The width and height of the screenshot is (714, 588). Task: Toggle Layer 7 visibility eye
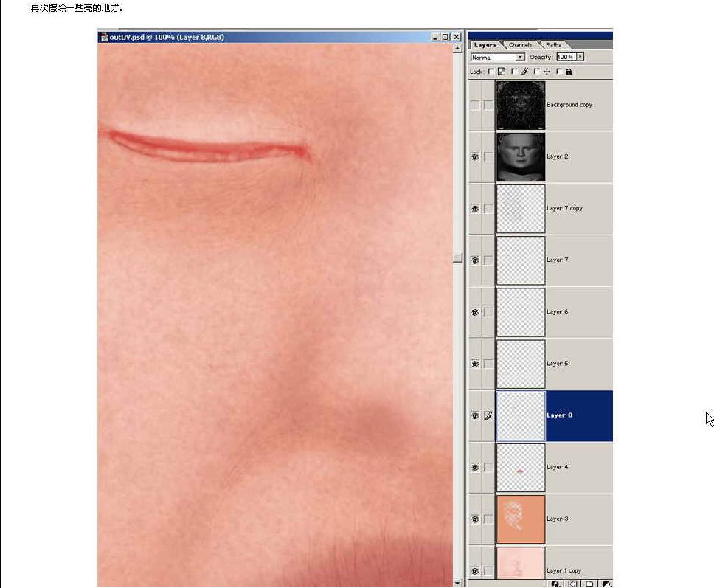(x=475, y=260)
